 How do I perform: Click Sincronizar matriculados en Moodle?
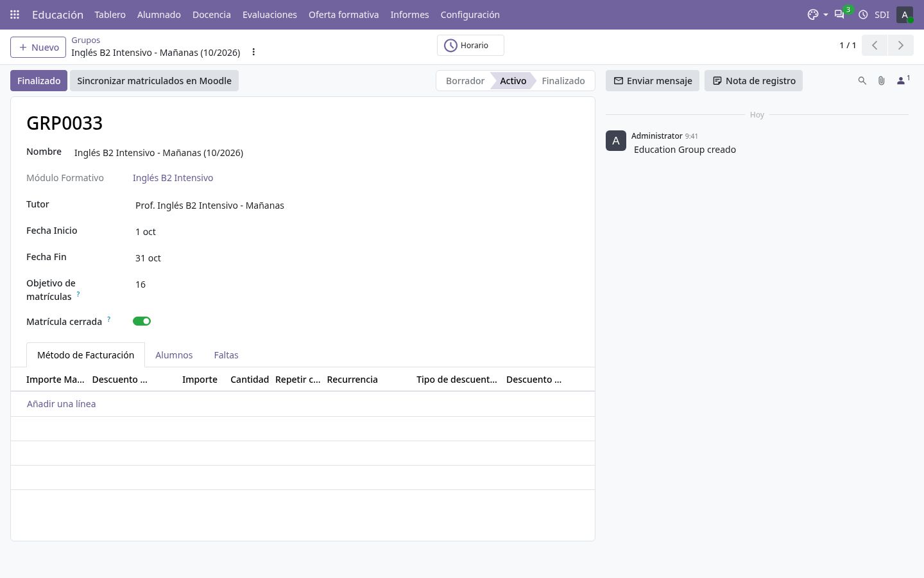154,81
